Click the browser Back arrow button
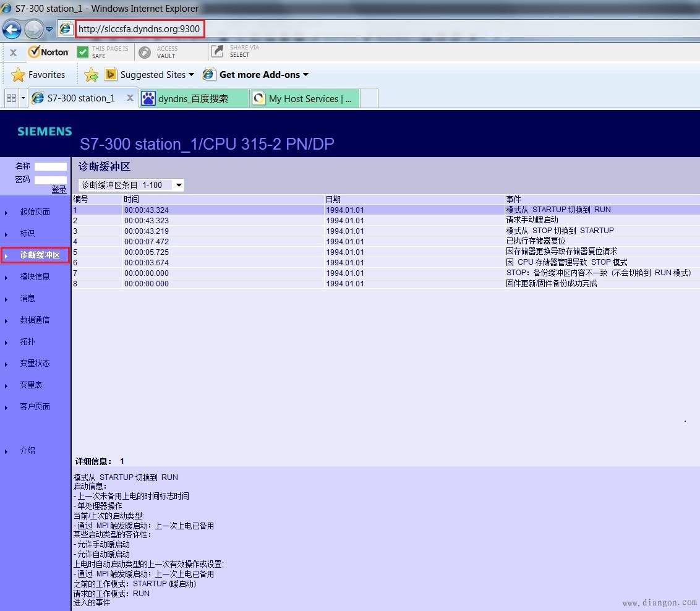The image size is (700, 611). tap(12, 30)
